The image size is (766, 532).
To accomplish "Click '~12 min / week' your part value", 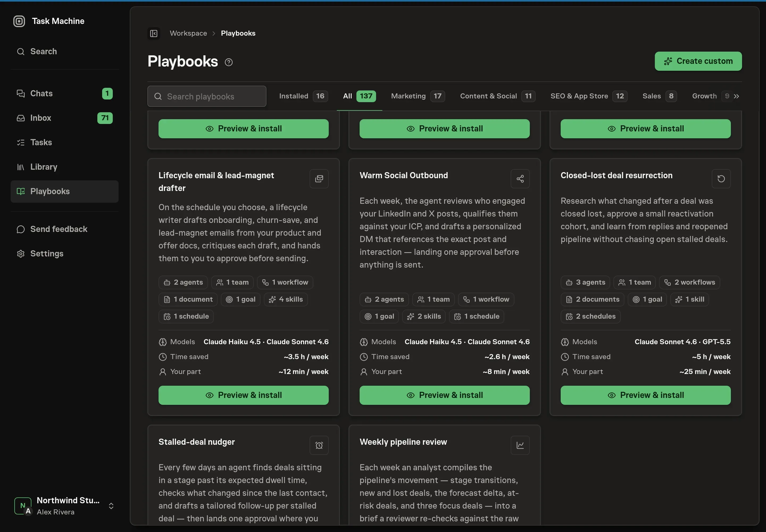I will 303,372.
